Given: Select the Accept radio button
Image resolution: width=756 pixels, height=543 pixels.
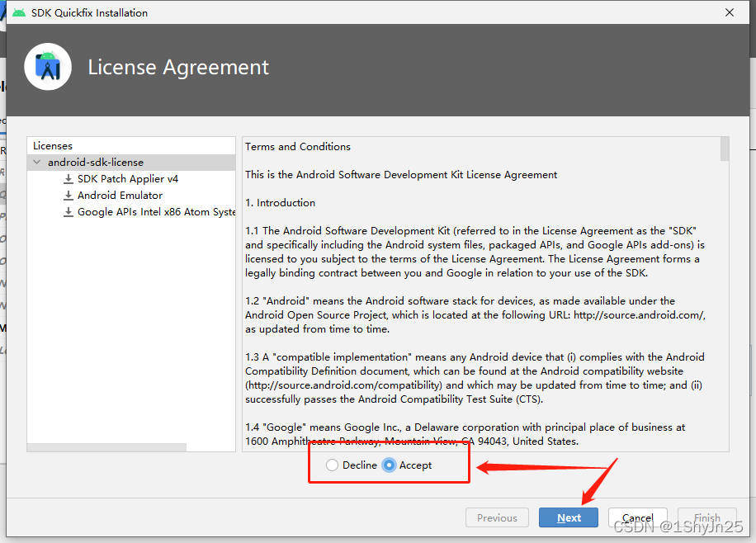Looking at the screenshot, I should tap(389, 465).
